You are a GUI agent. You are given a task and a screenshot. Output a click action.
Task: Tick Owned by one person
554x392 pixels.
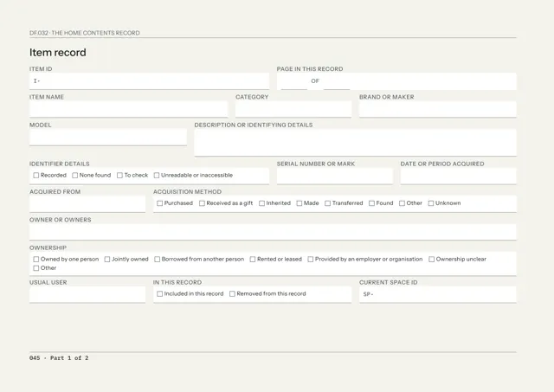tap(36, 260)
